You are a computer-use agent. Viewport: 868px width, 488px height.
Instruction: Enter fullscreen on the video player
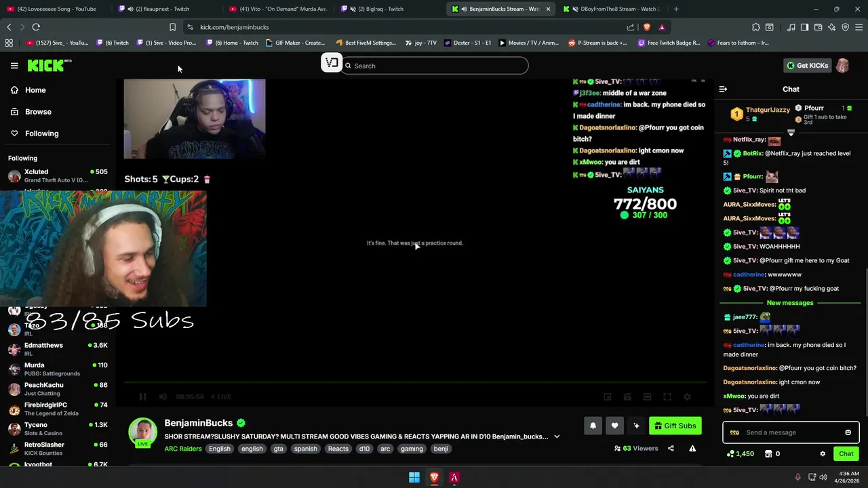(667, 396)
